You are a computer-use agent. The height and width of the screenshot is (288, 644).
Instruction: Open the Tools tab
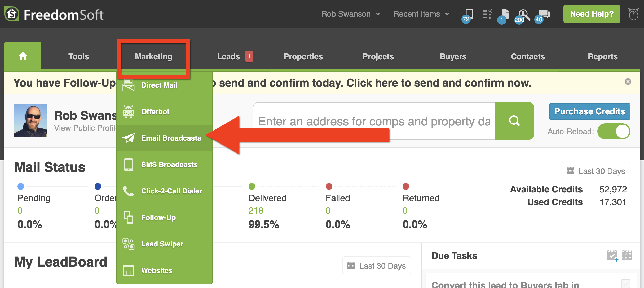click(79, 56)
